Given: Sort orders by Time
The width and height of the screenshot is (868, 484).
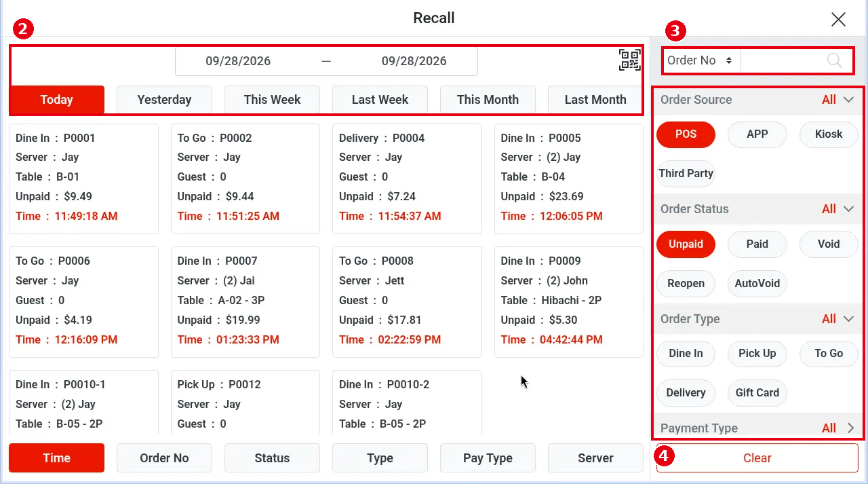Looking at the screenshot, I should [57, 458].
